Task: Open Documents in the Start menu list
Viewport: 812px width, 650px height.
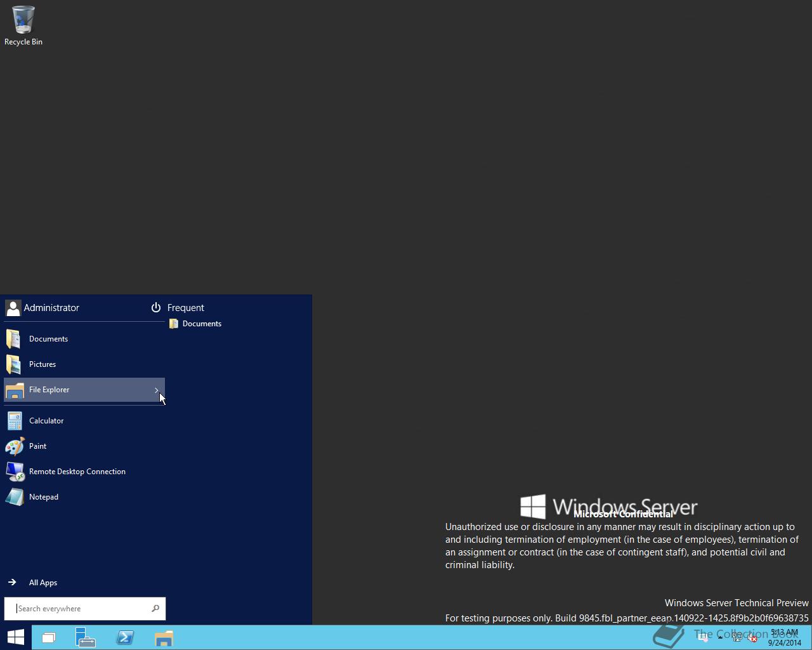Action: [x=84, y=339]
